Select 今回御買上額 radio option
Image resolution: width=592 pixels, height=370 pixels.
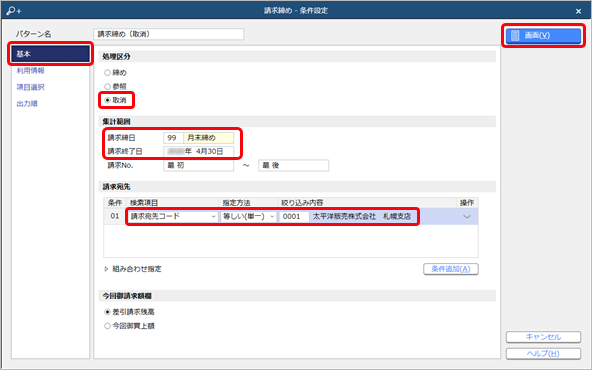coord(107,325)
